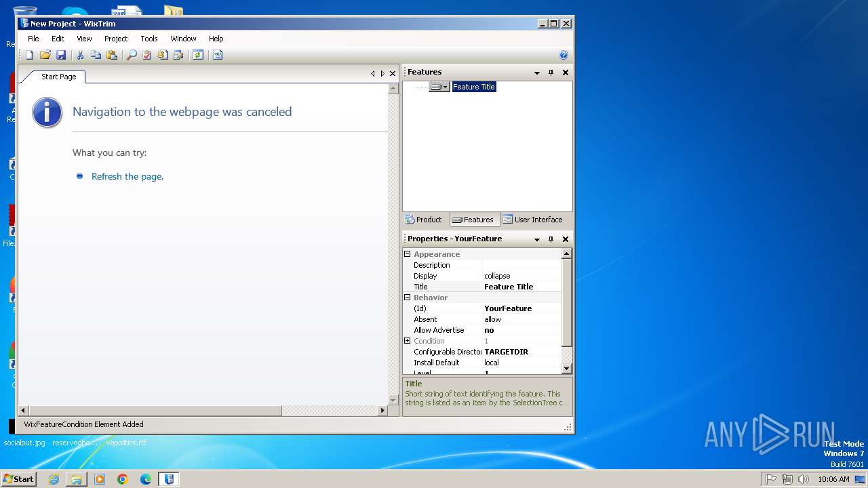Open the Edit menu
This screenshot has height=488, width=868.
pyautogui.click(x=58, y=39)
